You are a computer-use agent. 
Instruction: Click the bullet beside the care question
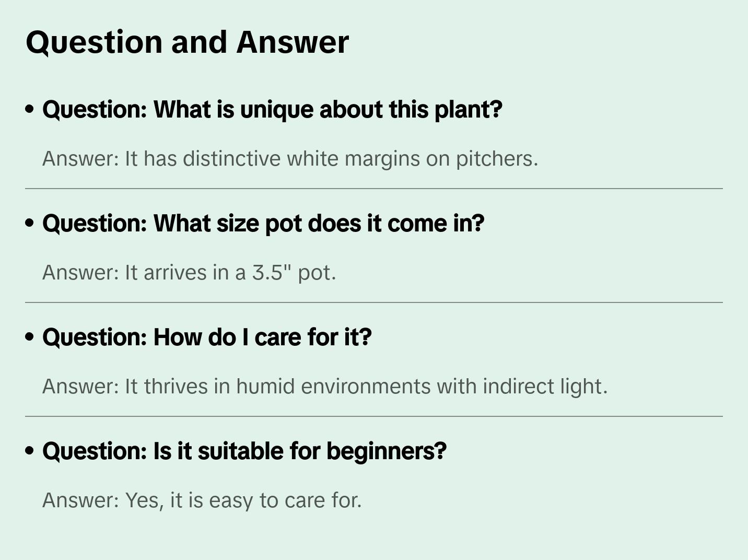(x=30, y=337)
